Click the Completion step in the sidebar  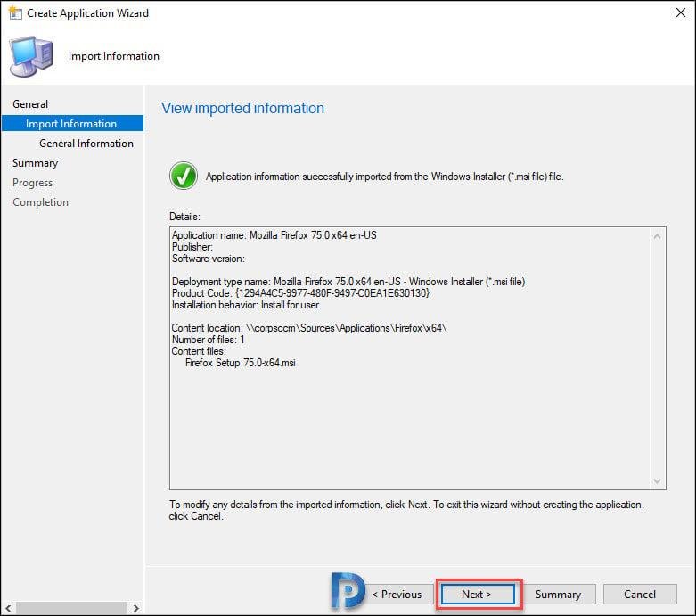pyautogui.click(x=40, y=202)
